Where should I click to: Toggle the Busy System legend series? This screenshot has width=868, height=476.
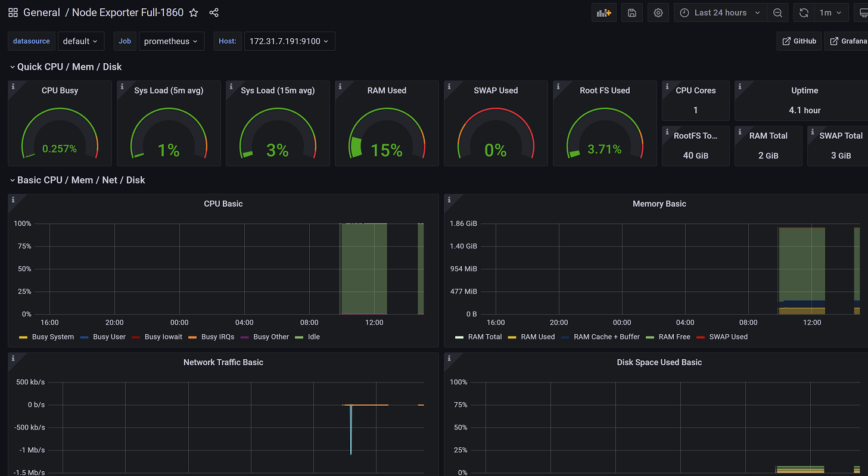[x=52, y=337]
